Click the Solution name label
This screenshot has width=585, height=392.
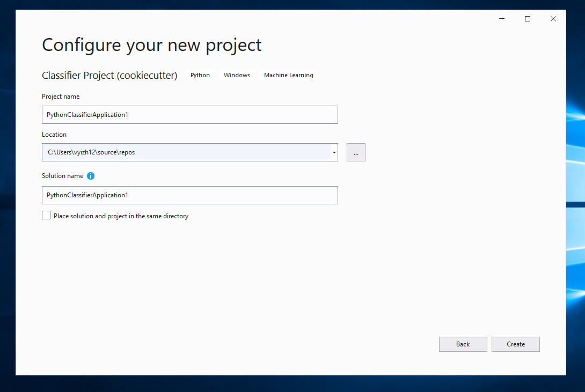(63, 176)
